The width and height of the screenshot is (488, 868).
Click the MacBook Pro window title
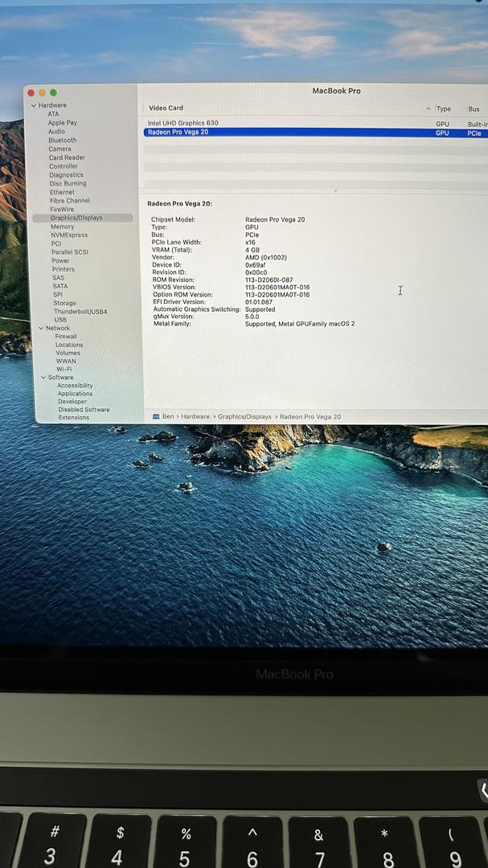(336, 91)
